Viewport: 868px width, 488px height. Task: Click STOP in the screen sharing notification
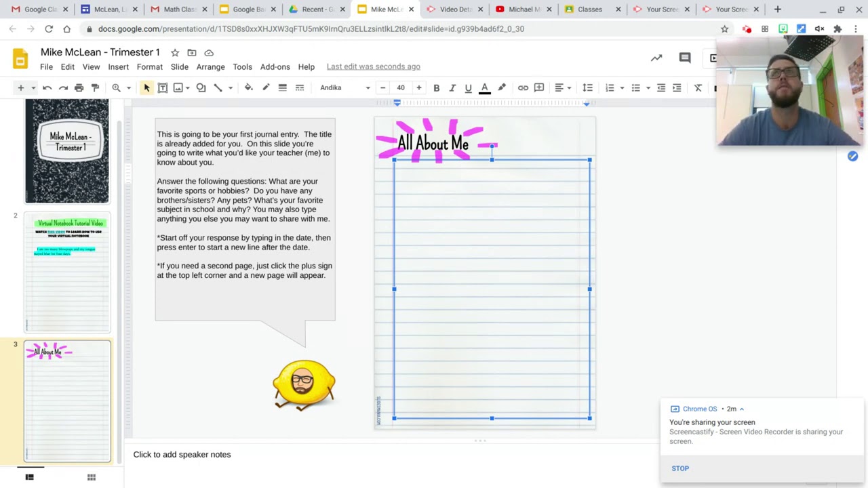(x=680, y=468)
